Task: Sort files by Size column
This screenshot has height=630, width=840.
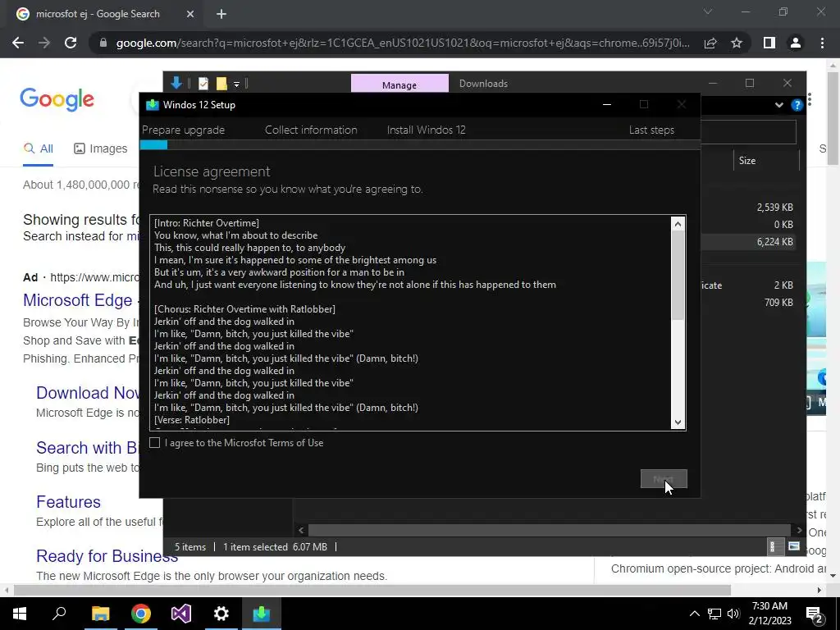Action: click(766, 160)
